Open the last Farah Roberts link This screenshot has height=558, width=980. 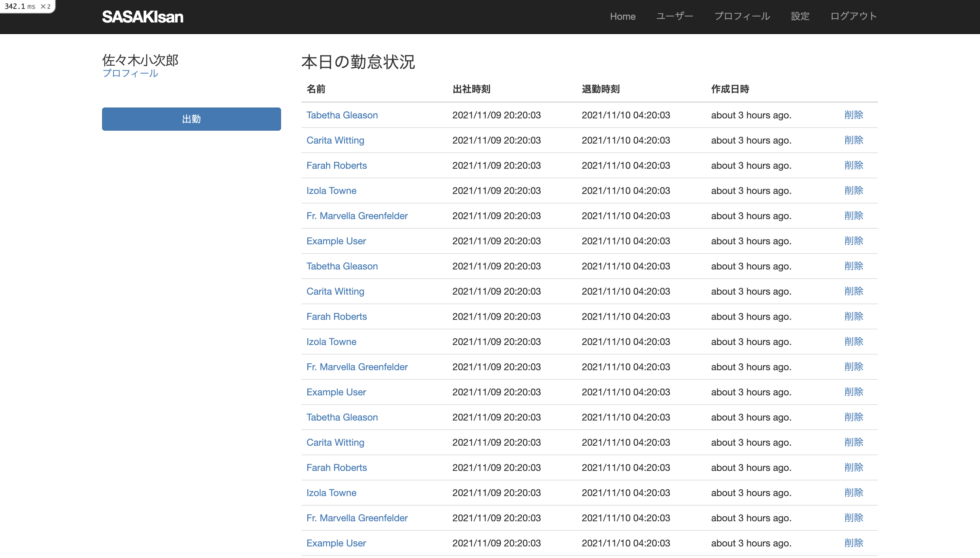point(337,467)
